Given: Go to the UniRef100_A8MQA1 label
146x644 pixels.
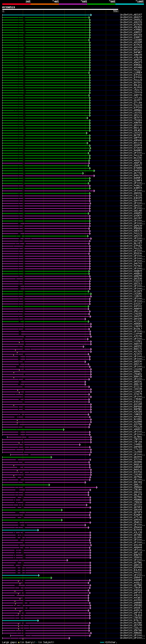Looking at the screenshot, I should pos(131,110).
